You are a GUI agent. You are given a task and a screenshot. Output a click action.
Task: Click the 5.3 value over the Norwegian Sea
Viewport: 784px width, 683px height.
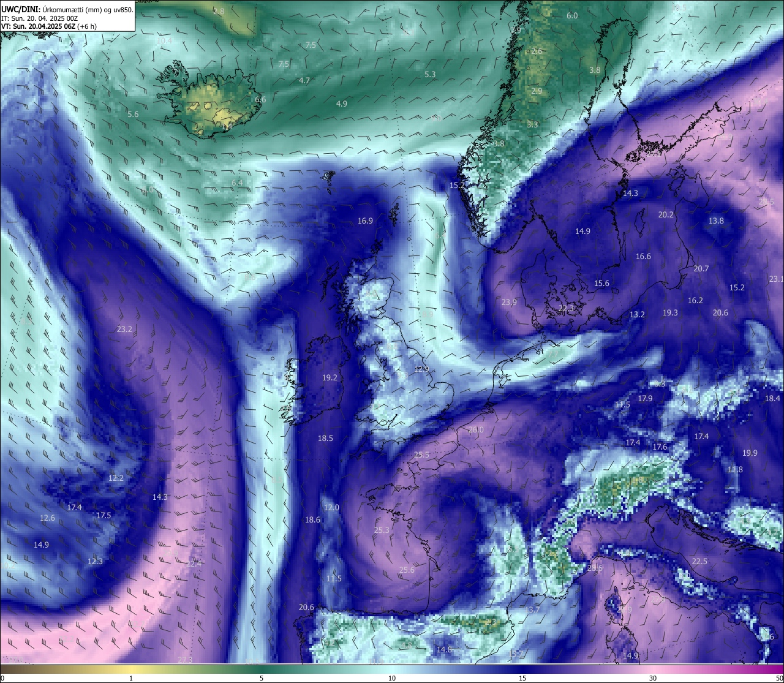pyautogui.click(x=430, y=74)
